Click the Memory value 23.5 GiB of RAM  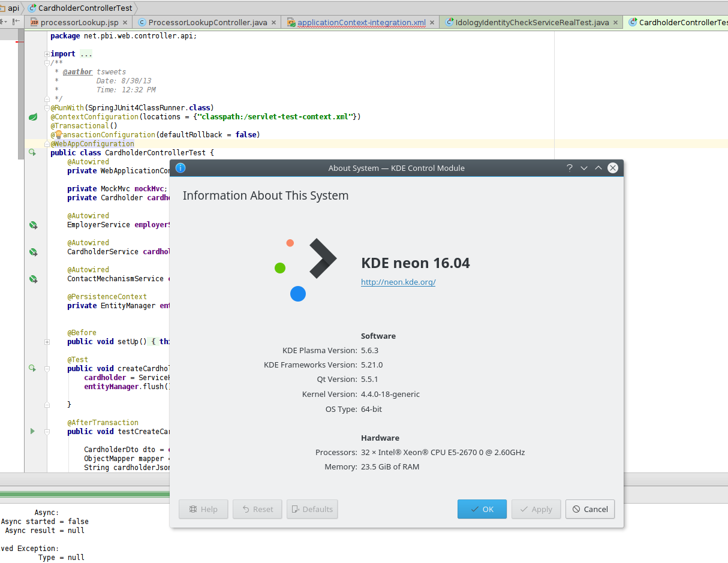click(x=390, y=466)
